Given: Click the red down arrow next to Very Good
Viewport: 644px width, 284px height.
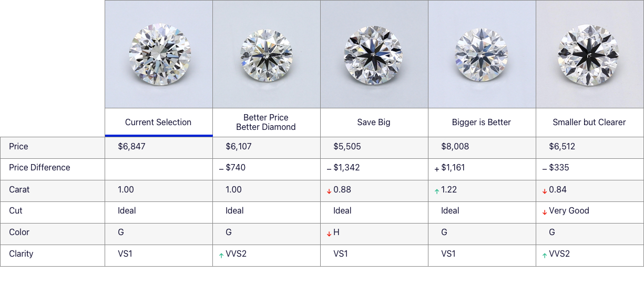Looking at the screenshot, I should (x=545, y=212).
